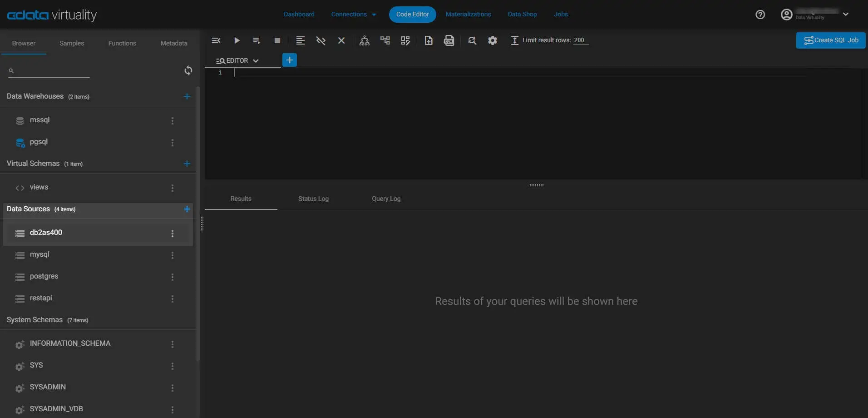Click the Limit result rows field
868x418 pixels.
tap(580, 40)
